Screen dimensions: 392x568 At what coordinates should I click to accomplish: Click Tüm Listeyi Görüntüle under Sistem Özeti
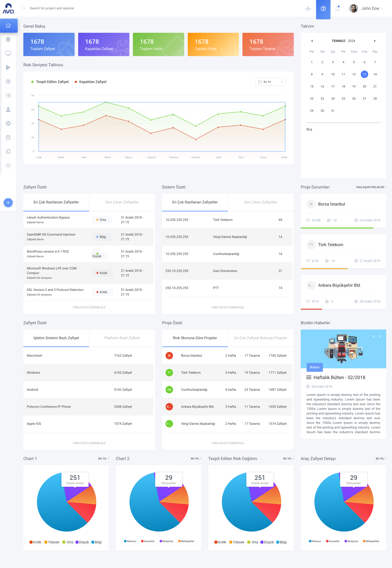pos(228,307)
